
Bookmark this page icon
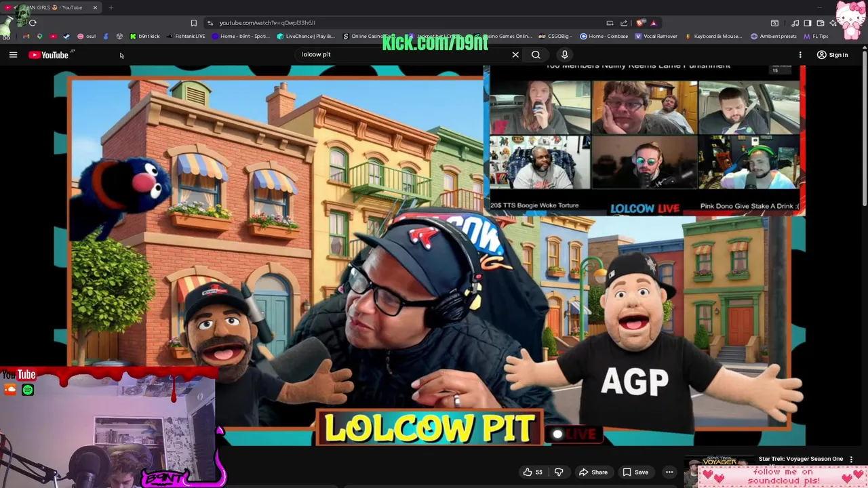coord(193,22)
